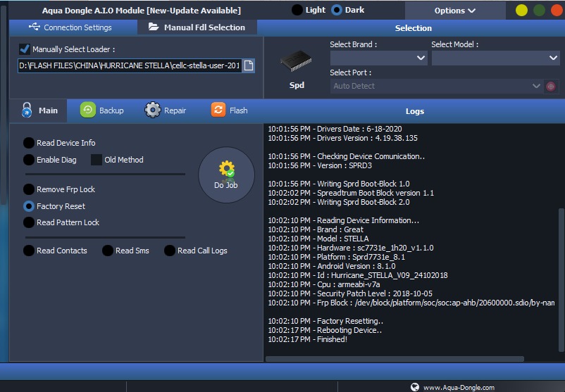565x392 pixels.
Task: Click the file browse icon for loader path
Action: point(248,65)
